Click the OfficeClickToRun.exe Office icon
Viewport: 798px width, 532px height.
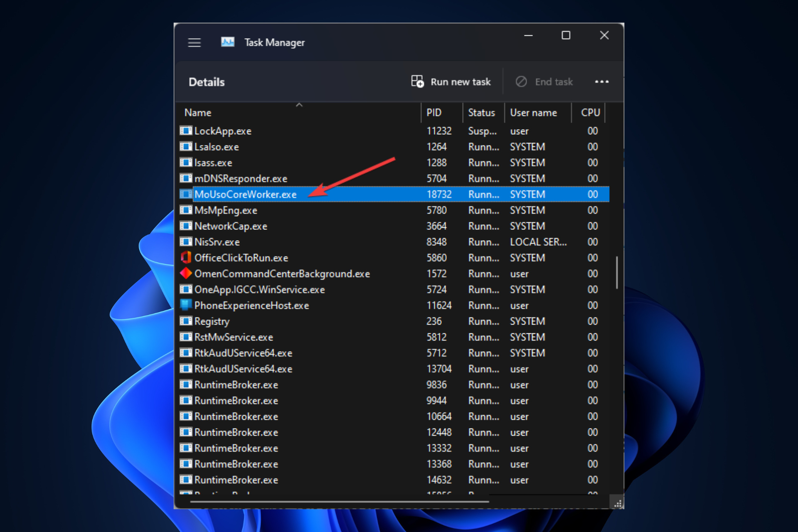click(186, 258)
